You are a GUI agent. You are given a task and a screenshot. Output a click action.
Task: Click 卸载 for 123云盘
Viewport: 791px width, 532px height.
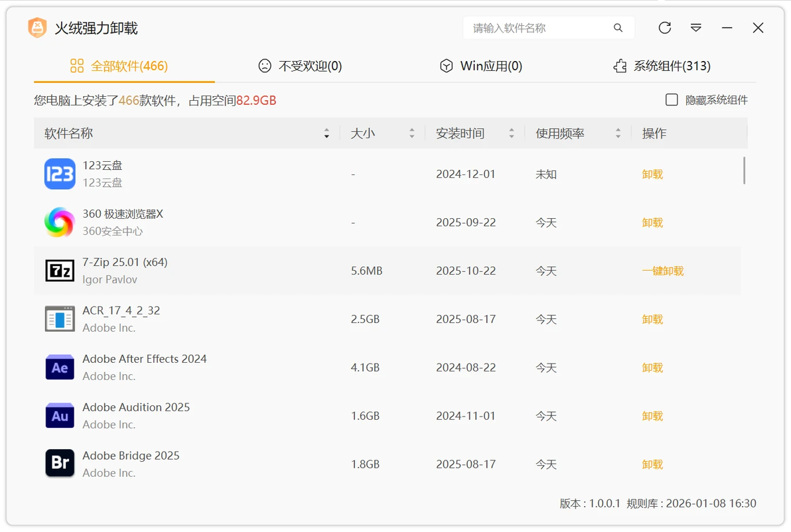coord(652,174)
